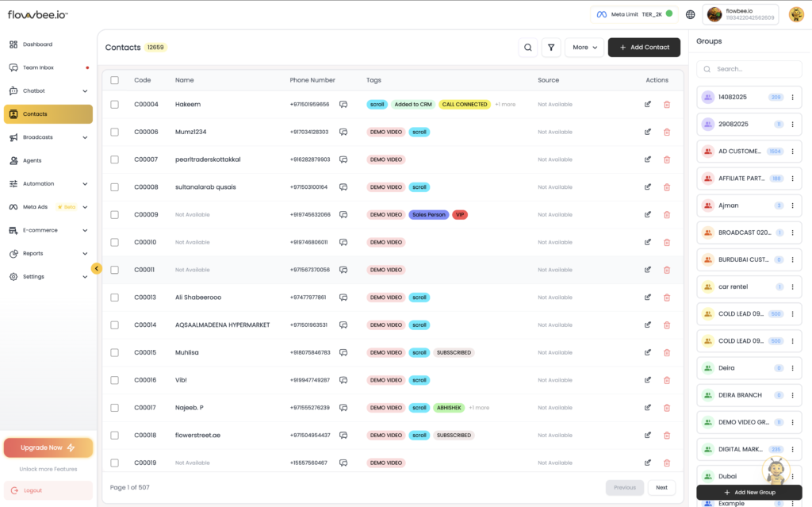The width and height of the screenshot is (812, 507).
Task: Open the Dashboard page
Action: [x=37, y=44]
